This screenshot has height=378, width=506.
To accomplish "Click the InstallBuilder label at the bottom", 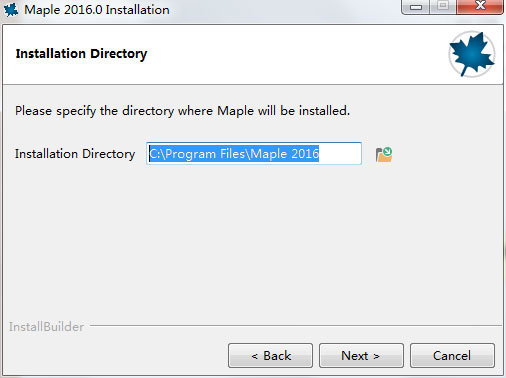I will click(46, 327).
